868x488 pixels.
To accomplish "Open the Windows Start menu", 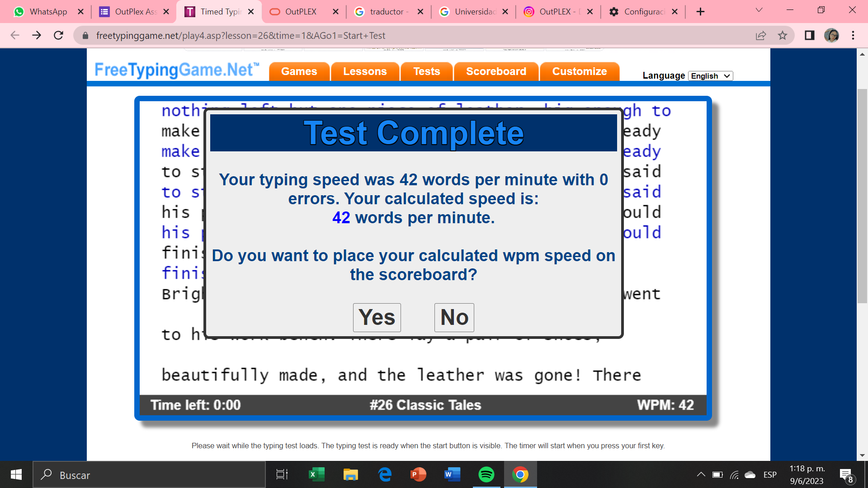I will pyautogui.click(x=16, y=474).
